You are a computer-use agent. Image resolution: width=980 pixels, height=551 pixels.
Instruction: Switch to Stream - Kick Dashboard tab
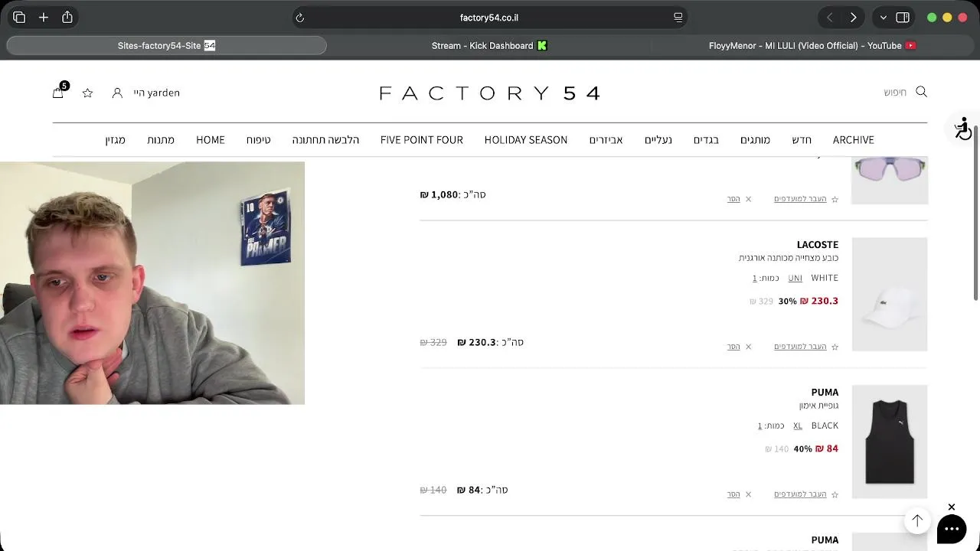click(489, 46)
